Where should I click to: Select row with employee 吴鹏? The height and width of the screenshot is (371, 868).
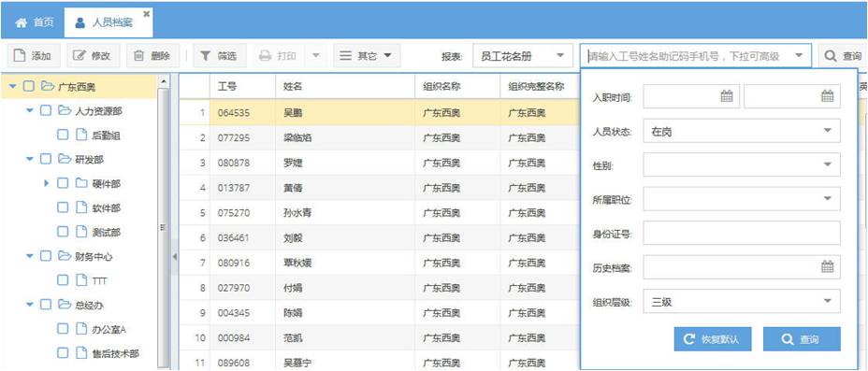pyautogui.click(x=379, y=113)
